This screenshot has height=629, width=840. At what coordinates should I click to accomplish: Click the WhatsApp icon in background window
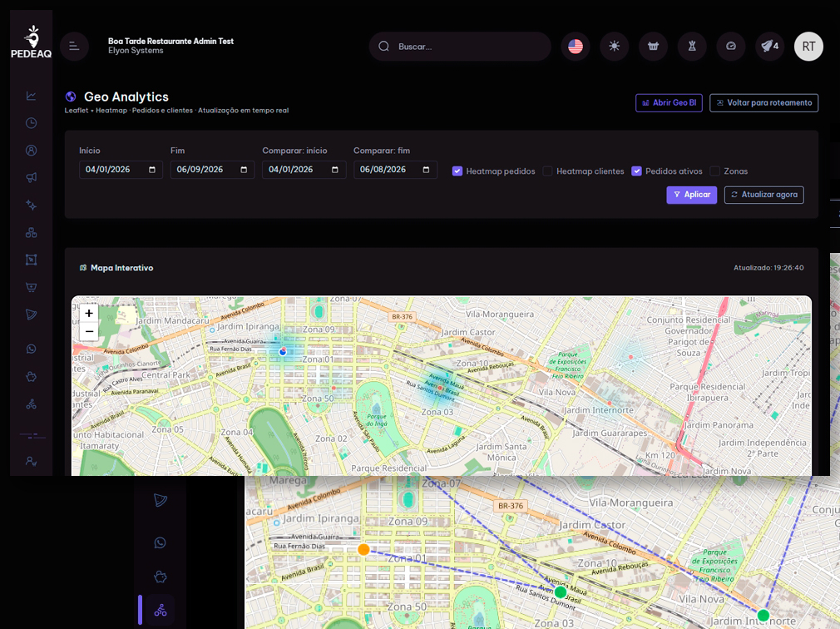point(161,542)
